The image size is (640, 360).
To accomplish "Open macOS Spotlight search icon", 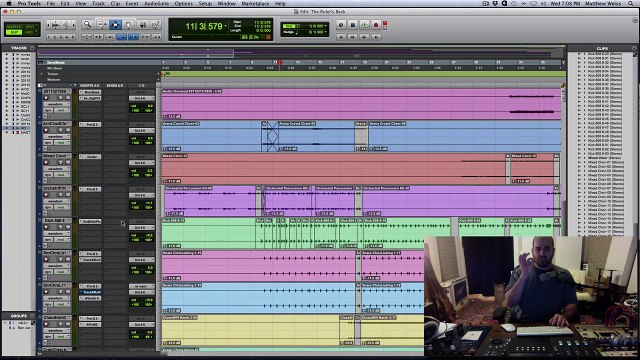I will point(631,3).
